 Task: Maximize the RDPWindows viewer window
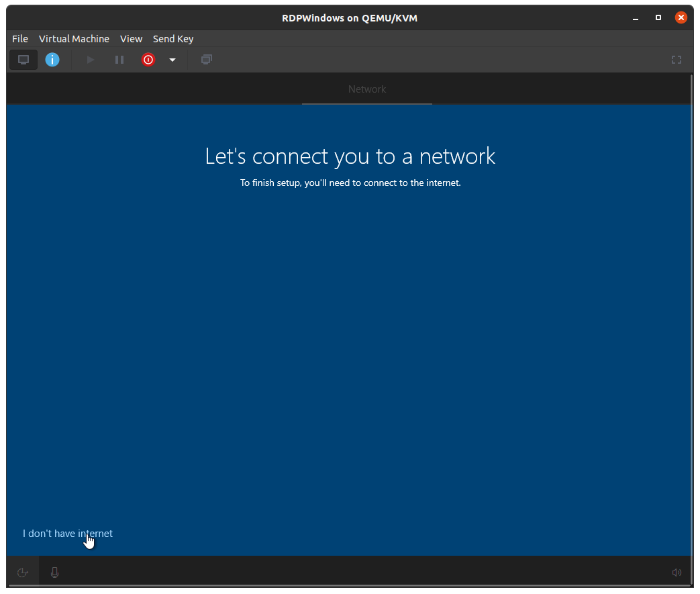[658, 17]
